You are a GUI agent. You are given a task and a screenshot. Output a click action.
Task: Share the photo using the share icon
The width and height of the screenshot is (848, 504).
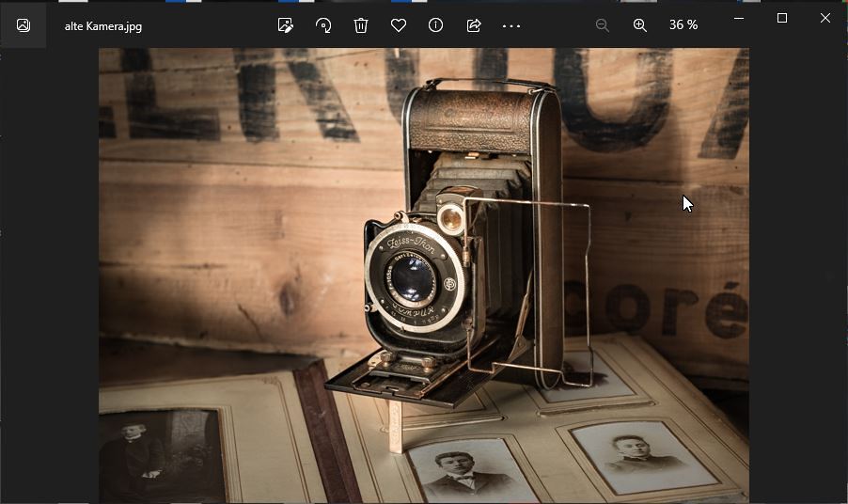tap(474, 25)
